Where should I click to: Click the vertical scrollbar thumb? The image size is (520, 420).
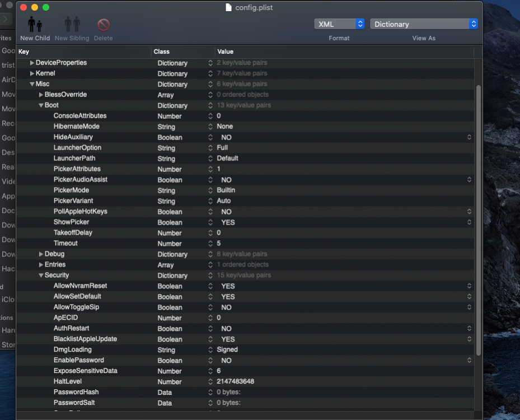click(478, 220)
